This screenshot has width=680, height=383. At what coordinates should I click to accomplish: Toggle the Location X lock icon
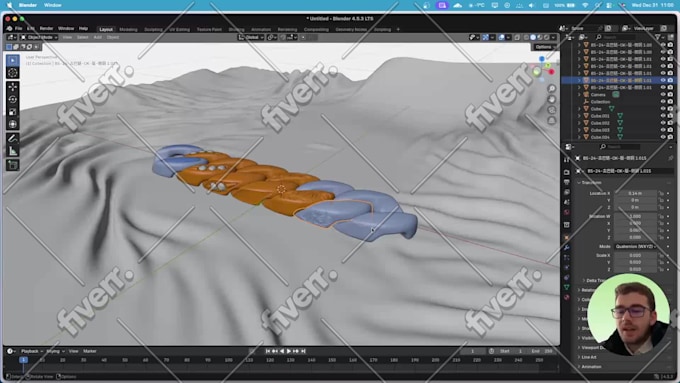point(661,193)
